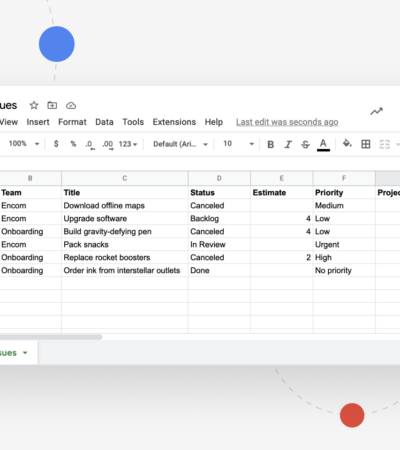Open the Last edit was seconds ago link
The image size is (400, 450).
(287, 122)
